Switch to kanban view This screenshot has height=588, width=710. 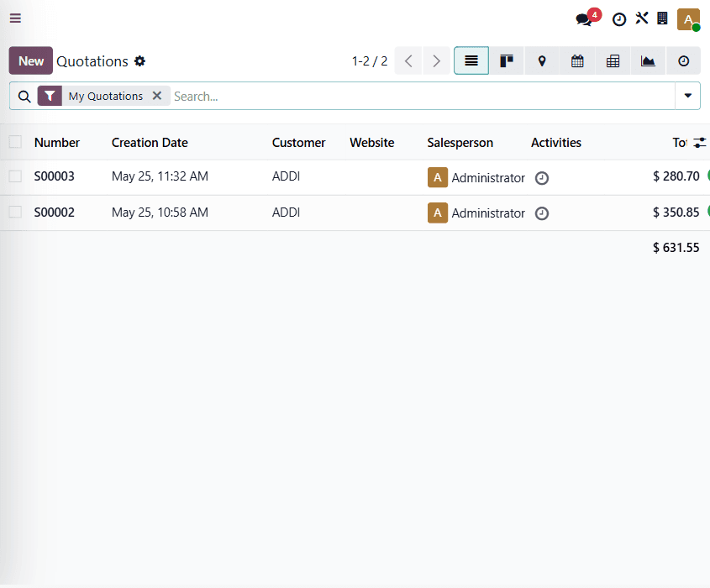point(507,60)
